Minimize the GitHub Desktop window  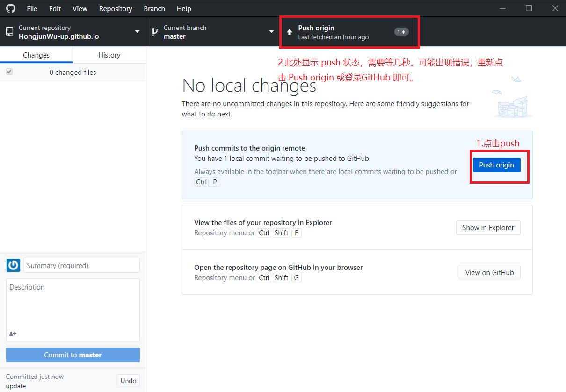tap(502, 8)
